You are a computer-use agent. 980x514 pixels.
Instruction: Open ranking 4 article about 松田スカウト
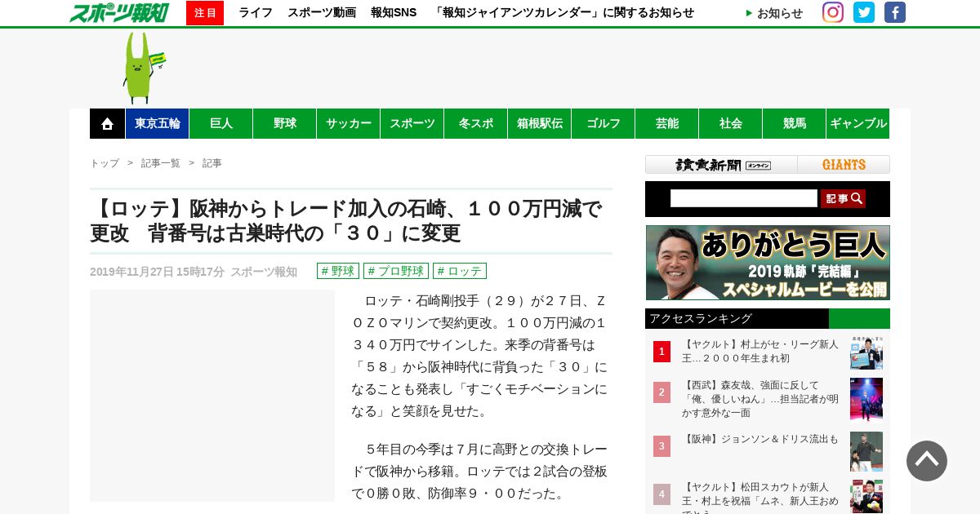(x=760, y=497)
